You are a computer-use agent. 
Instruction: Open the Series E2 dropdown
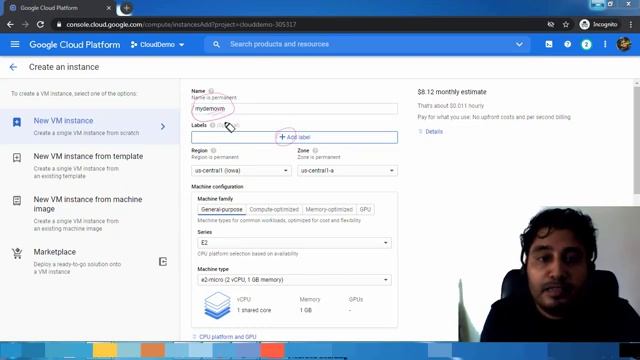[294, 243]
